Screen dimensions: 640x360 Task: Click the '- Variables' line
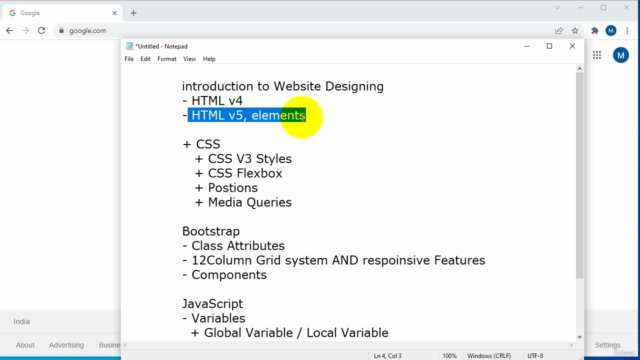tap(213, 318)
